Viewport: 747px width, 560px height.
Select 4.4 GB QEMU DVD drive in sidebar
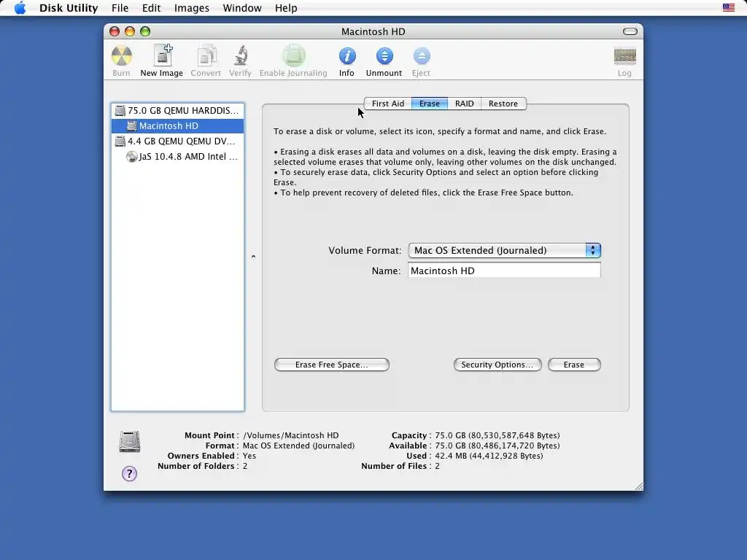(x=177, y=141)
